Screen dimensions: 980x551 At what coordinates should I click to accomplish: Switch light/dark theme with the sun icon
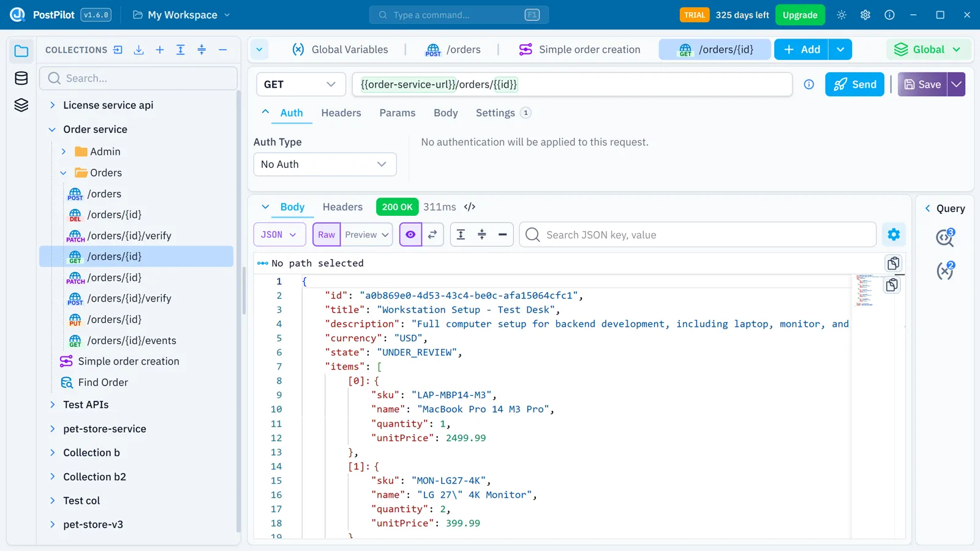point(842,15)
